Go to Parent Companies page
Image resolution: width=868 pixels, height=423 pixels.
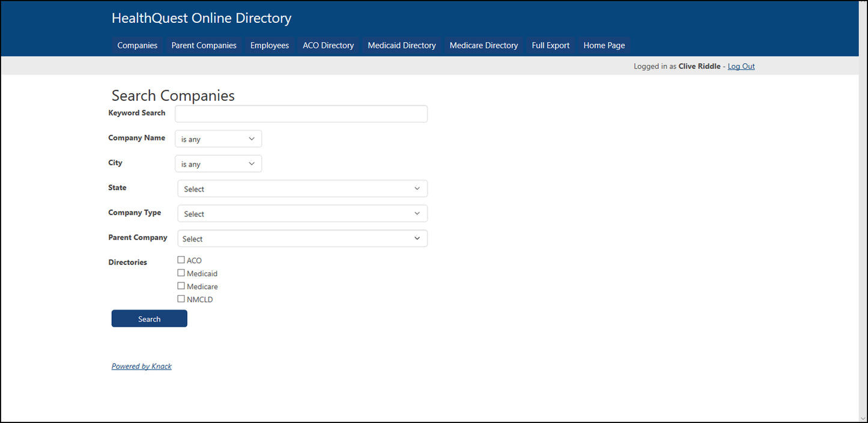(204, 46)
